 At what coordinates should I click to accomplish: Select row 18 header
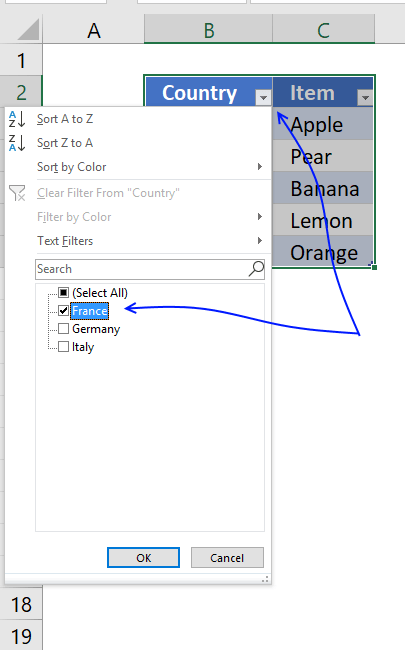pos(21,604)
